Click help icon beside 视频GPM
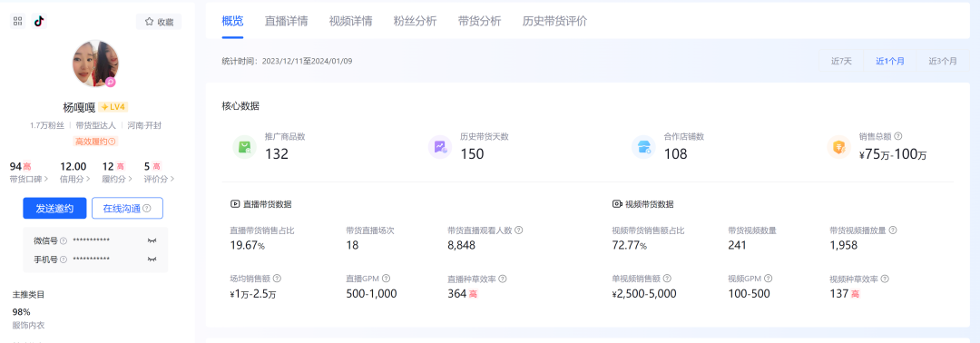The height and width of the screenshot is (343, 980). (769, 279)
